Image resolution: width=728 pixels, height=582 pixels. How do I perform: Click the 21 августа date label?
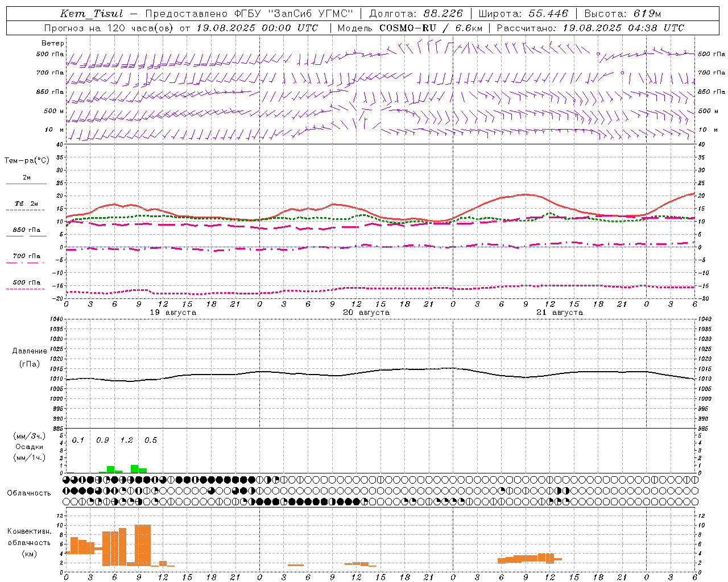(x=560, y=313)
